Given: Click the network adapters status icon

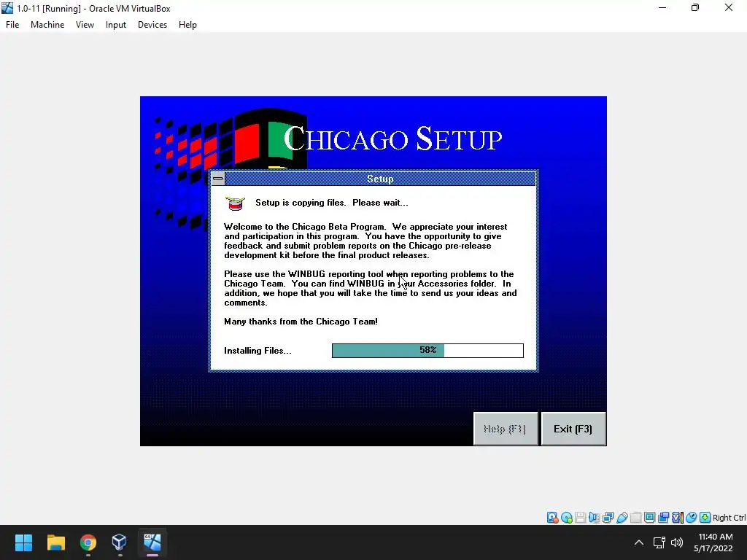Looking at the screenshot, I should click(608, 518).
